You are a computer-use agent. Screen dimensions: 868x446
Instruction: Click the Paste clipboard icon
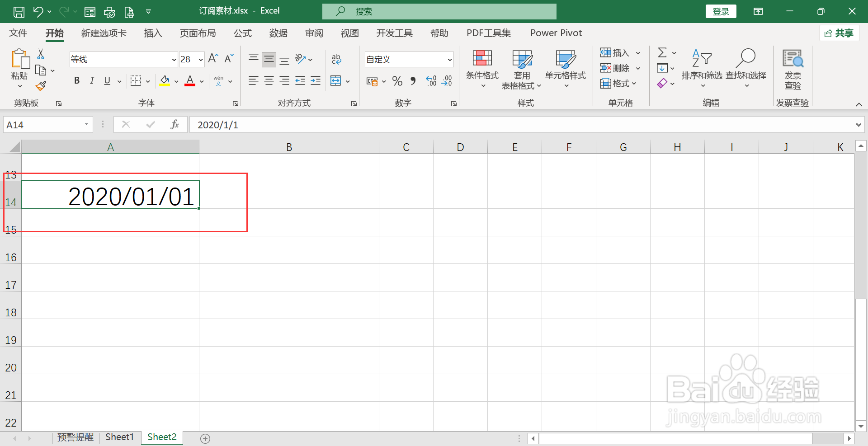coord(20,59)
